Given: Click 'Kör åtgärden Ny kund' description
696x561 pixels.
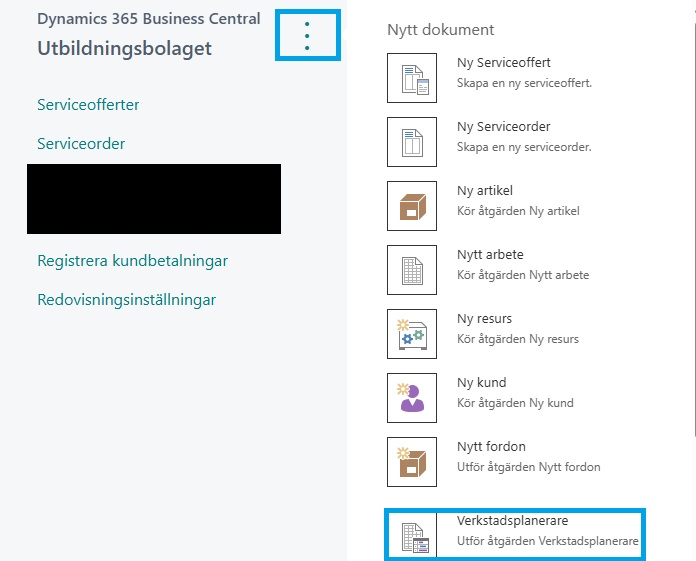Looking at the screenshot, I should pyautogui.click(x=515, y=403).
